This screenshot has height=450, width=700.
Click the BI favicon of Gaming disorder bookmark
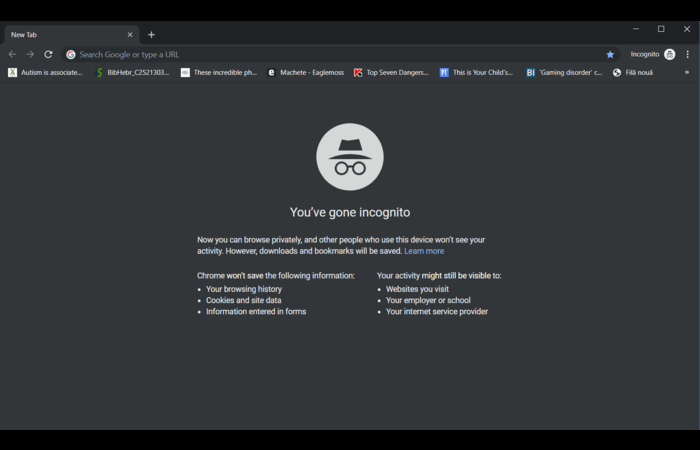(530, 72)
